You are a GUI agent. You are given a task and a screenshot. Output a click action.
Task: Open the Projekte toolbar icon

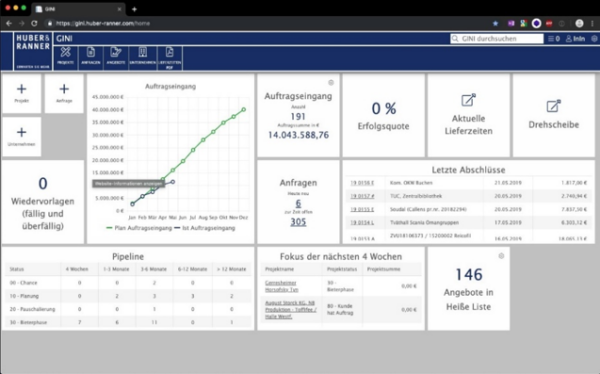pos(65,58)
